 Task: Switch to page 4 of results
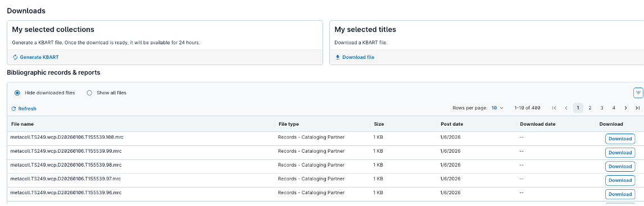[614, 108]
